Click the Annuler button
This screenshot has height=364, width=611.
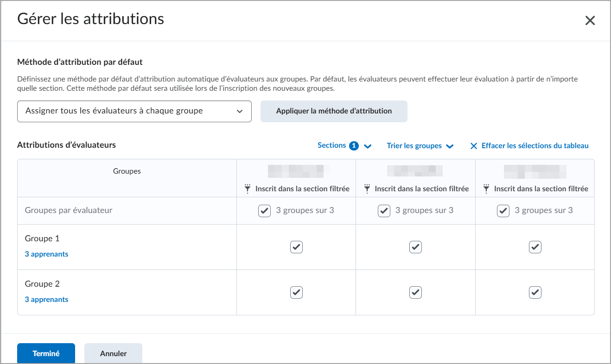113,353
